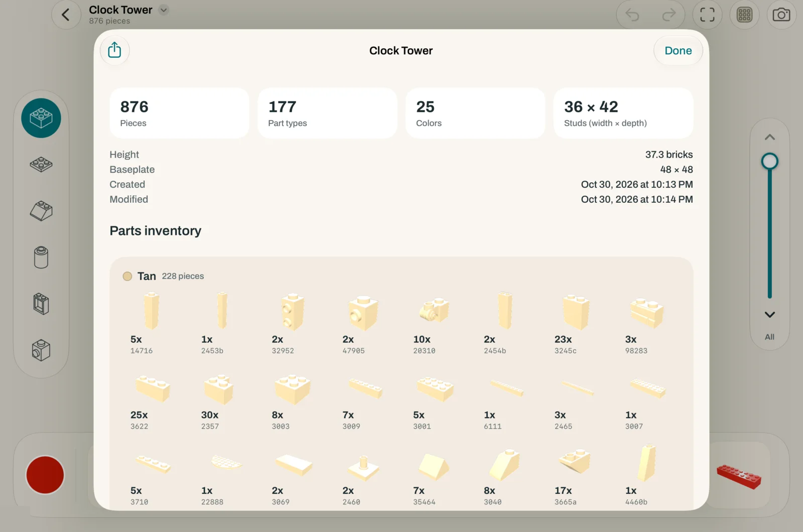Open the grid view icon
Screen dimensions: 803x532
pyautogui.click(x=744, y=15)
